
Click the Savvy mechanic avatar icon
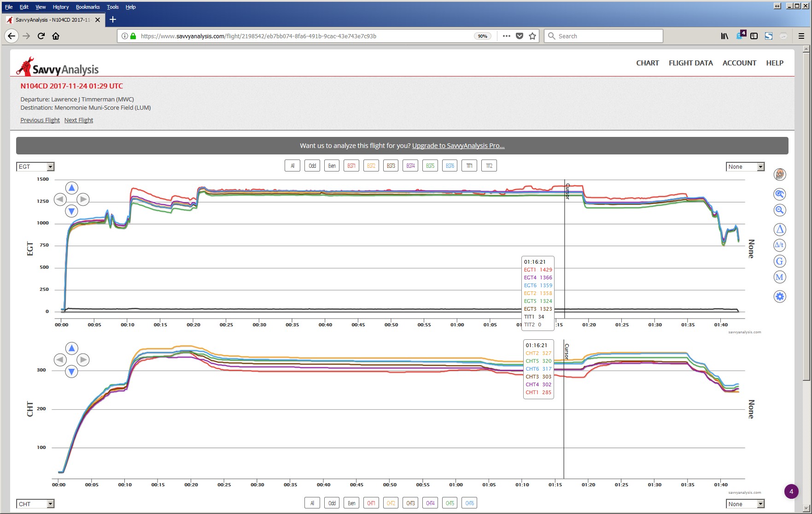tap(779, 174)
